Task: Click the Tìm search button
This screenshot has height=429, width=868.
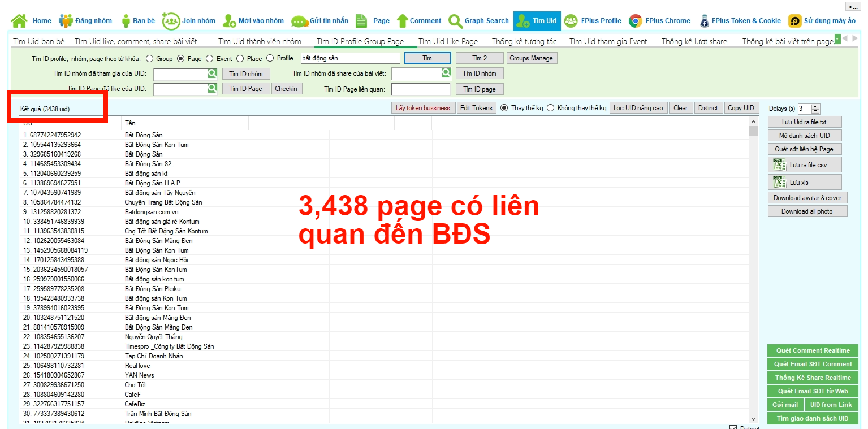Action: pos(427,58)
